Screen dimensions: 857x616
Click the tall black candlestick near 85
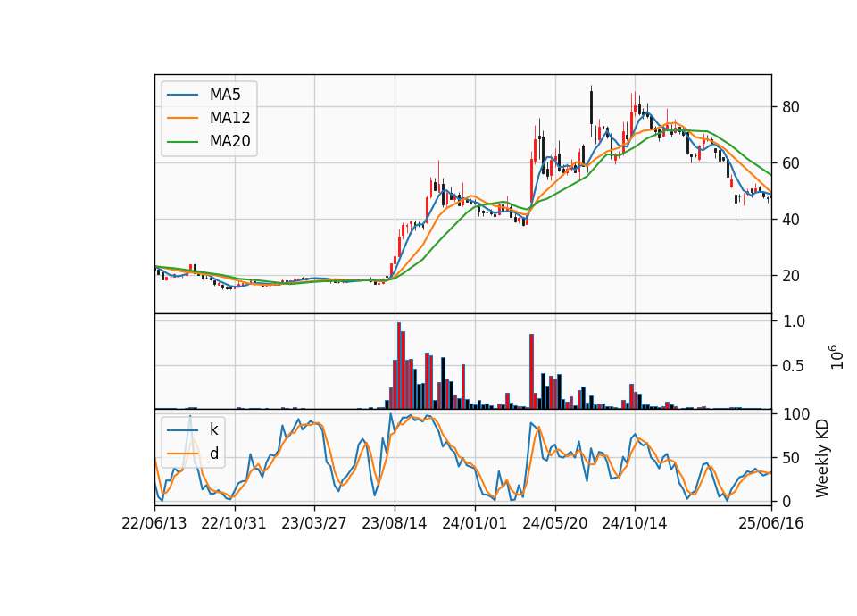pyautogui.click(x=591, y=106)
